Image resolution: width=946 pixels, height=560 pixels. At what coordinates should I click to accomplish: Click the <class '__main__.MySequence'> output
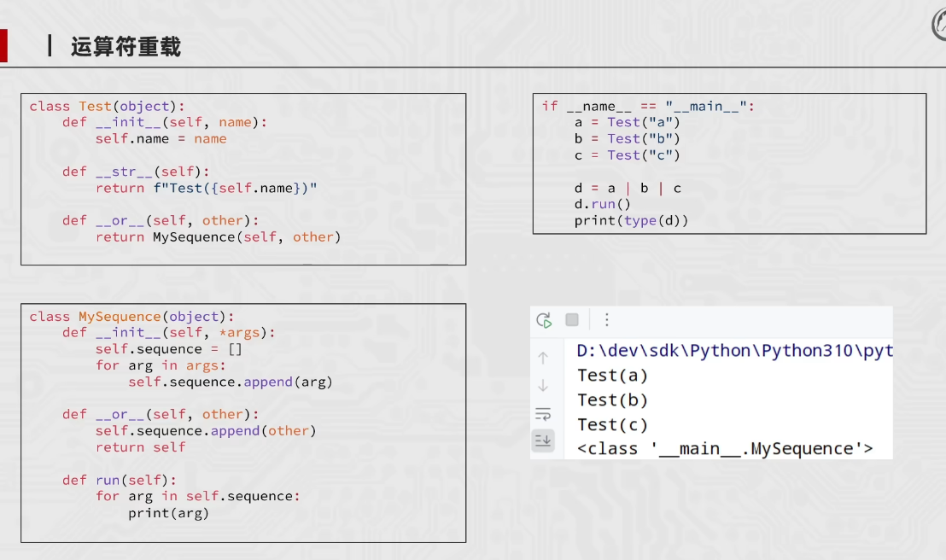[x=725, y=449]
